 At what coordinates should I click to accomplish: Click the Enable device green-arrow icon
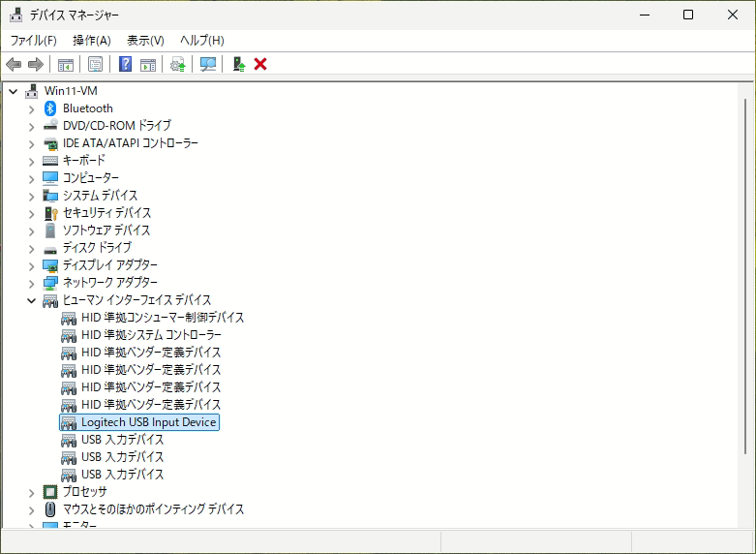[x=239, y=64]
